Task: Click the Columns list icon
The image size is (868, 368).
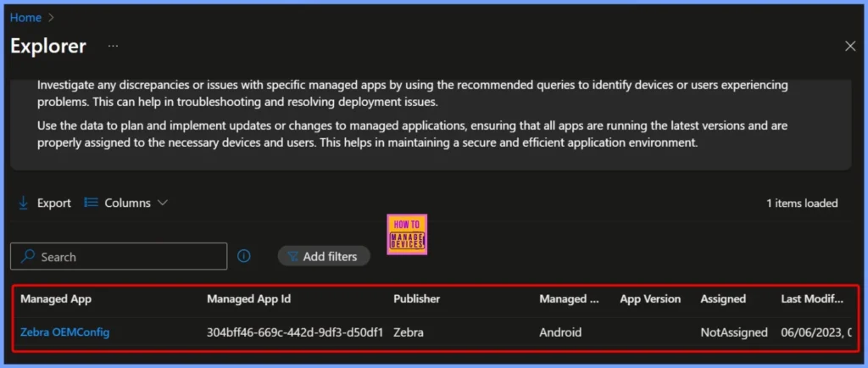Action: (91, 204)
